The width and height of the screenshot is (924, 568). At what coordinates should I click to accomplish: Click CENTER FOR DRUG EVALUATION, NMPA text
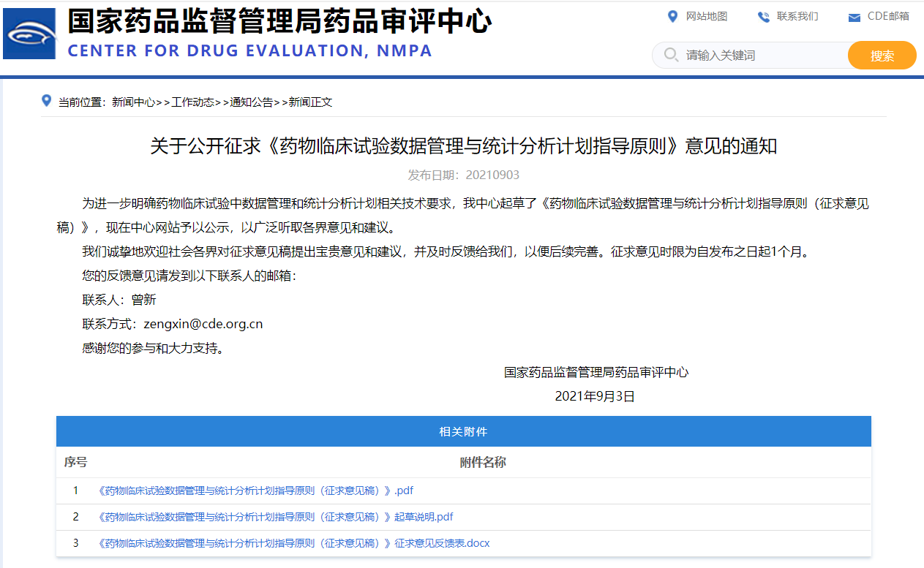point(250,50)
